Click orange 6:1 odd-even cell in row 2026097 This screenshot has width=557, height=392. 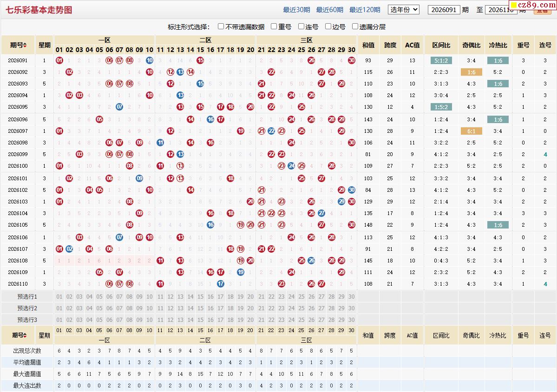click(472, 131)
